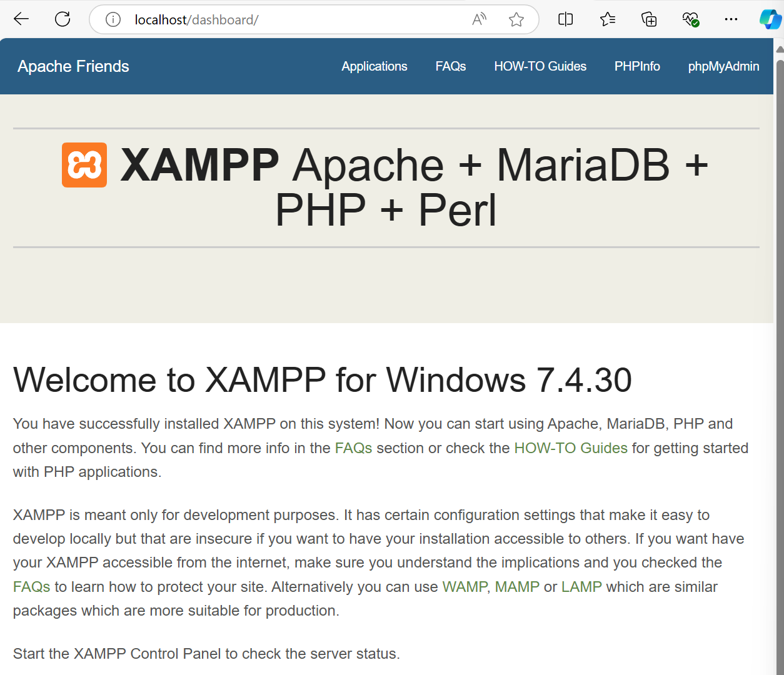
Task: Open Browser essentials heart icon
Action: point(690,19)
